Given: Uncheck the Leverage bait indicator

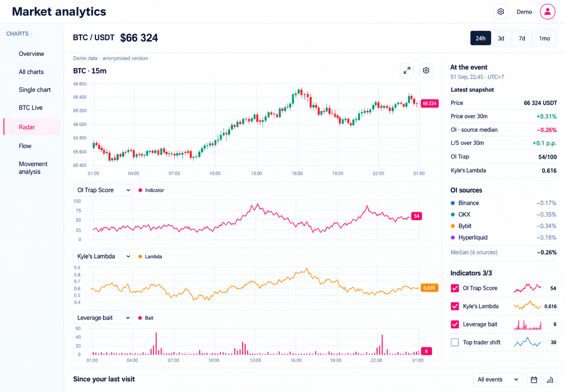Looking at the screenshot, I should (x=455, y=324).
